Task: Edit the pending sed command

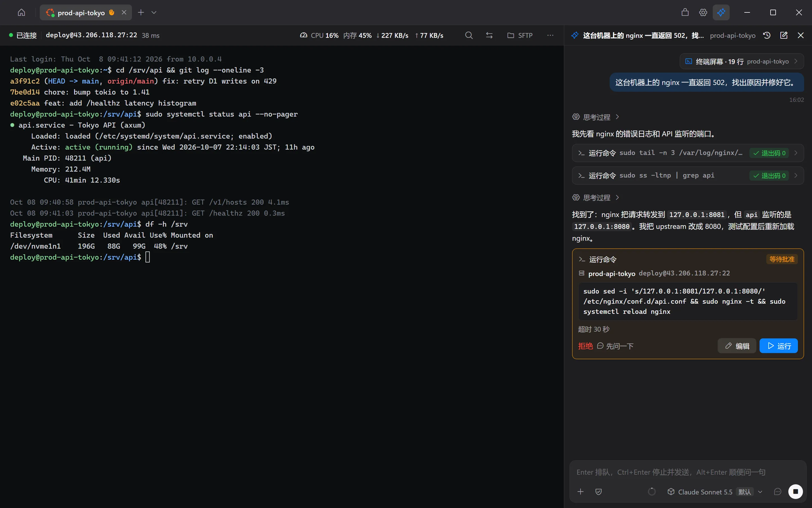Action: tap(737, 346)
